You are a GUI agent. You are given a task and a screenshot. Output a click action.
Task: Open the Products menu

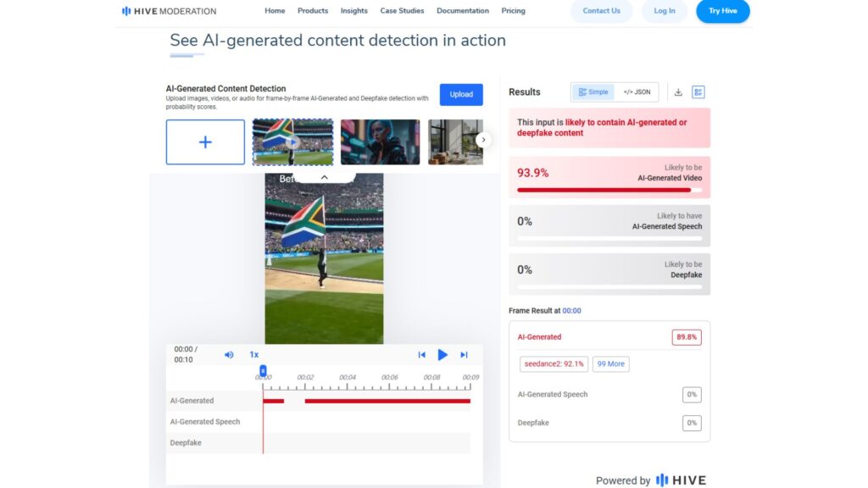tap(313, 10)
